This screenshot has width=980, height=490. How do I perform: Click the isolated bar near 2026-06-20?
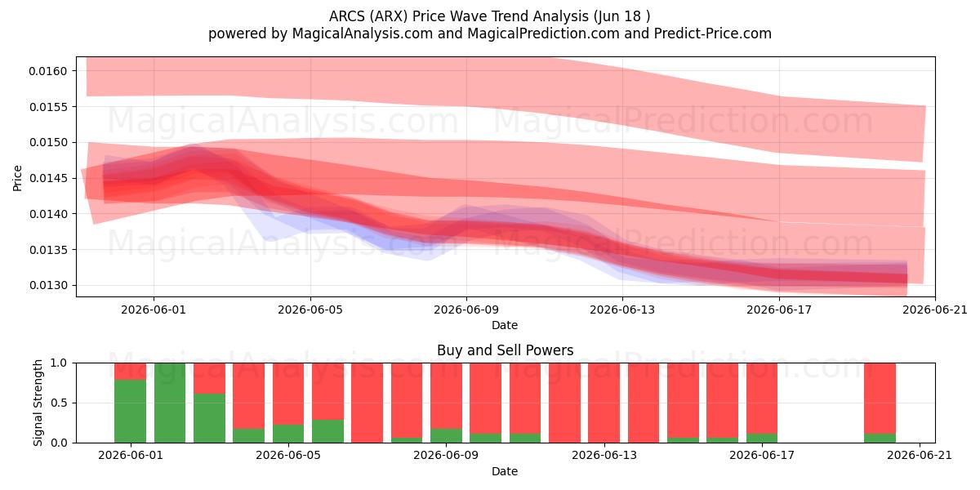880,403
